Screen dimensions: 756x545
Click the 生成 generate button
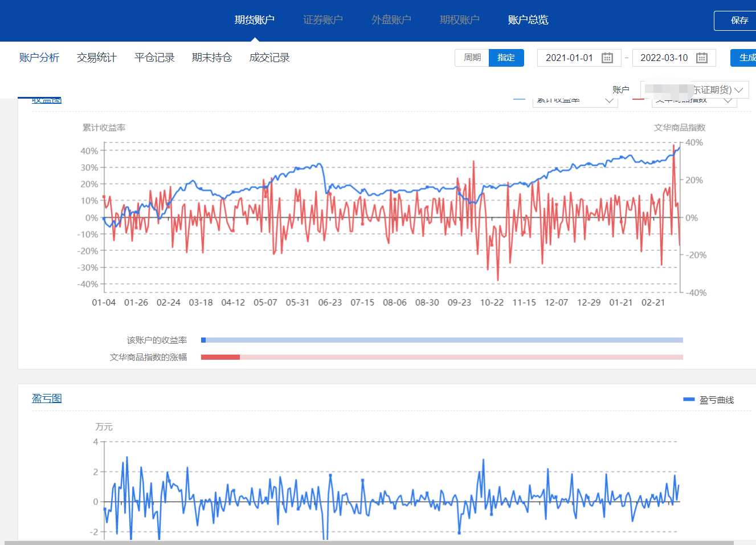(746, 58)
